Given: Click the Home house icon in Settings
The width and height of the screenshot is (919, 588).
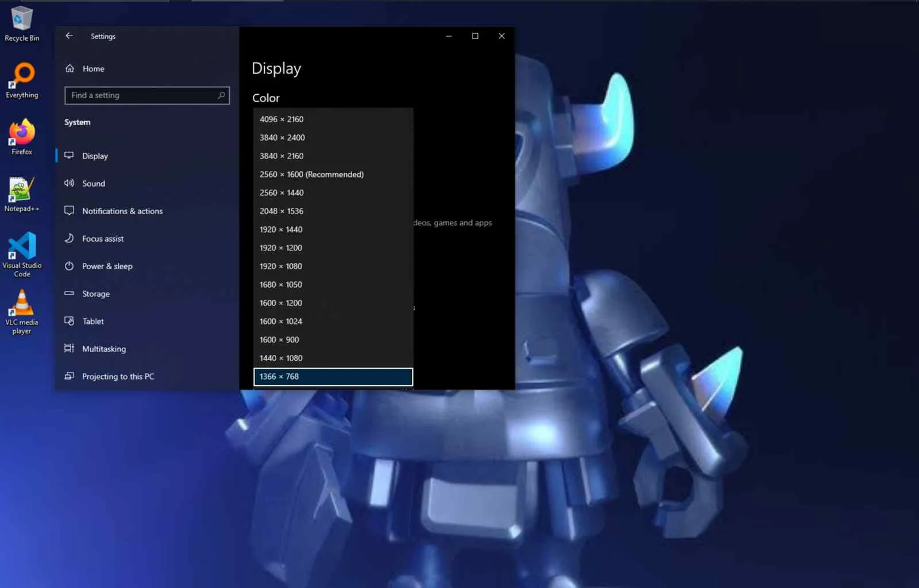Looking at the screenshot, I should coord(69,68).
